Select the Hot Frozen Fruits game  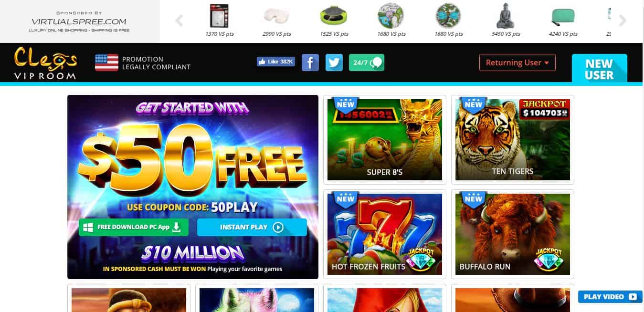[x=385, y=234]
